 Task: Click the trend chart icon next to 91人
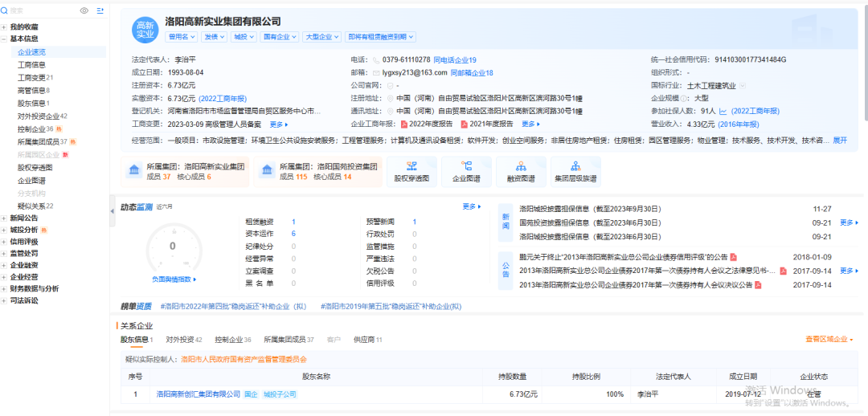pyautogui.click(x=723, y=111)
